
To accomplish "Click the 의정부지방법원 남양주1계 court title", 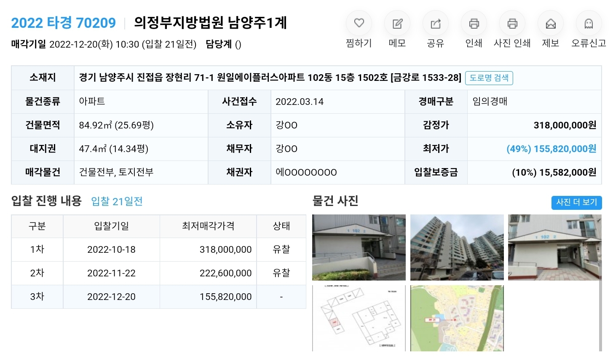I will [x=210, y=23].
